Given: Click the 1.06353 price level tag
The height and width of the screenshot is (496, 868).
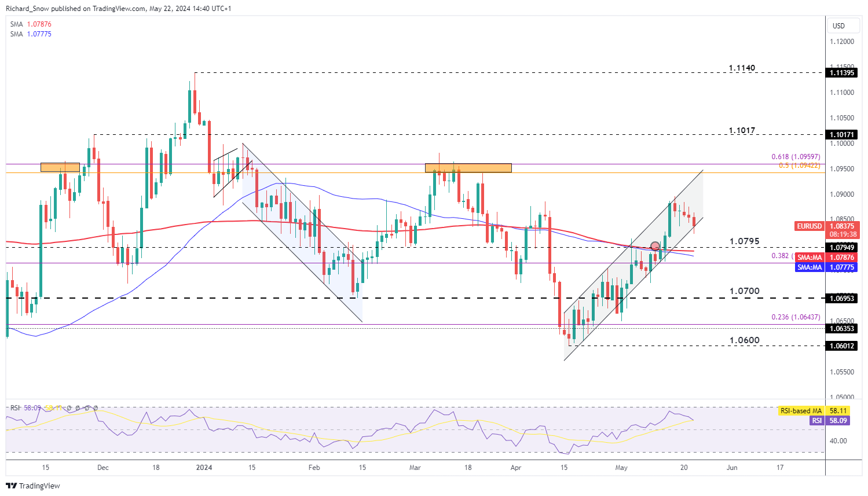Looking at the screenshot, I should click(x=842, y=329).
